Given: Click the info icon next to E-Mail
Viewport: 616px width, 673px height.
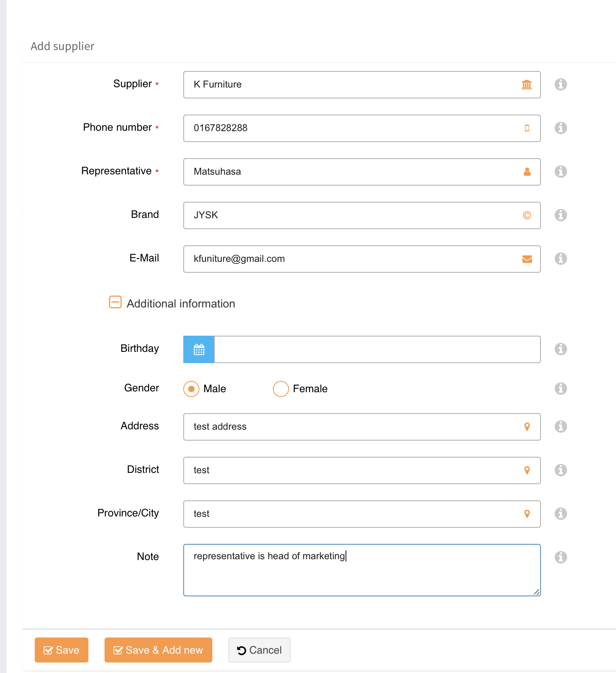Looking at the screenshot, I should [x=561, y=259].
